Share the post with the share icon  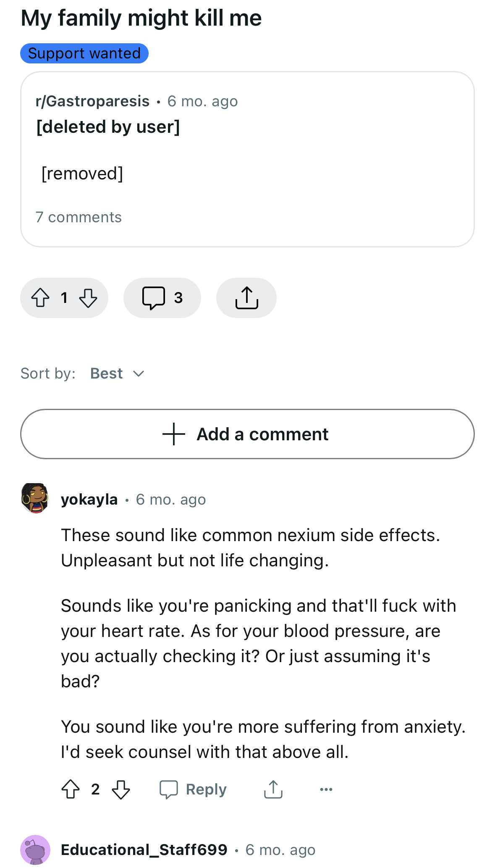tap(246, 297)
